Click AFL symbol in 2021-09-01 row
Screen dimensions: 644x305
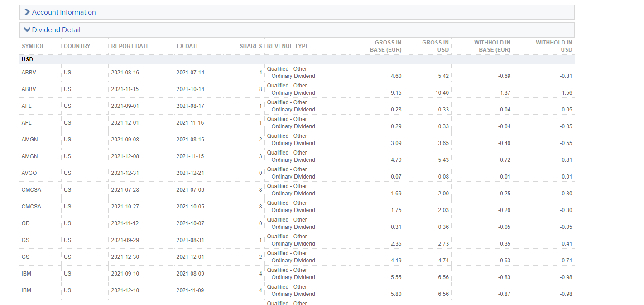(x=27, y=106)
